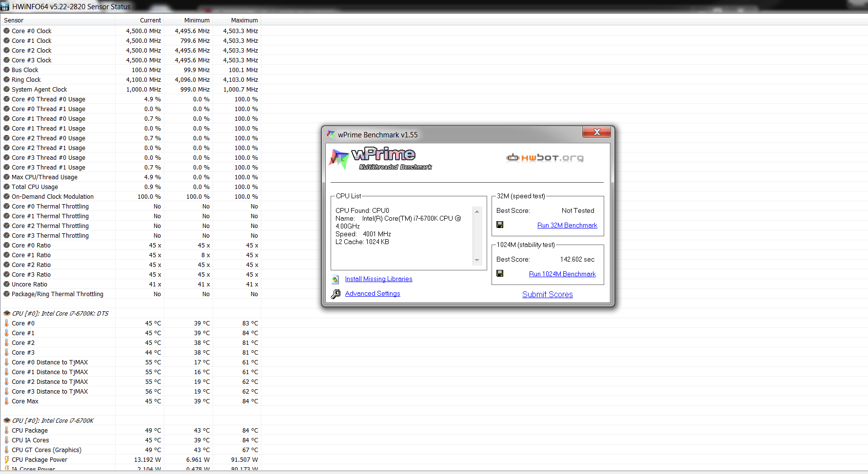Close the wPrime Benchmark window
The height and width of the screenshot is (474, 868).
point(596,132)
